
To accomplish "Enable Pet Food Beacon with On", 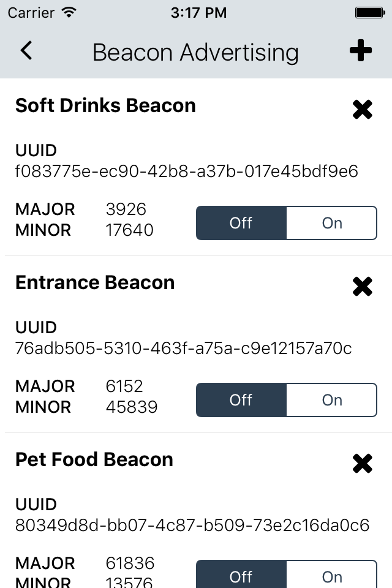I will click(331, 575).
